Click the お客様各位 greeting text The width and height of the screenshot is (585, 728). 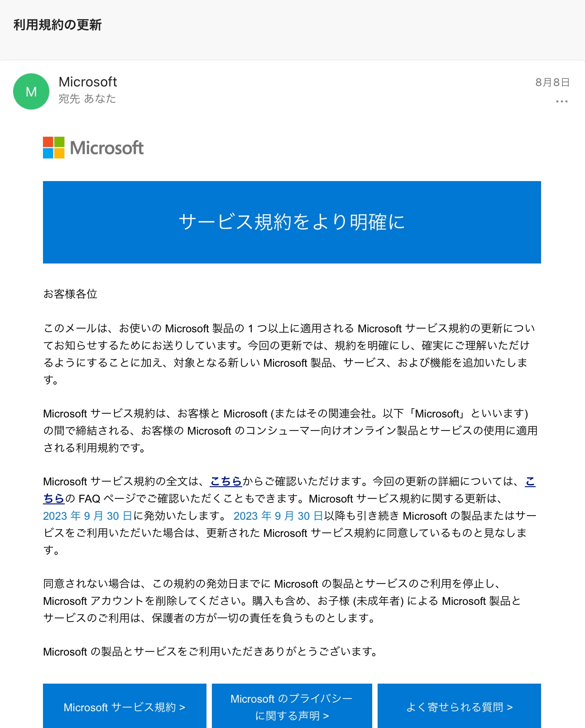[x=70, y=294]
